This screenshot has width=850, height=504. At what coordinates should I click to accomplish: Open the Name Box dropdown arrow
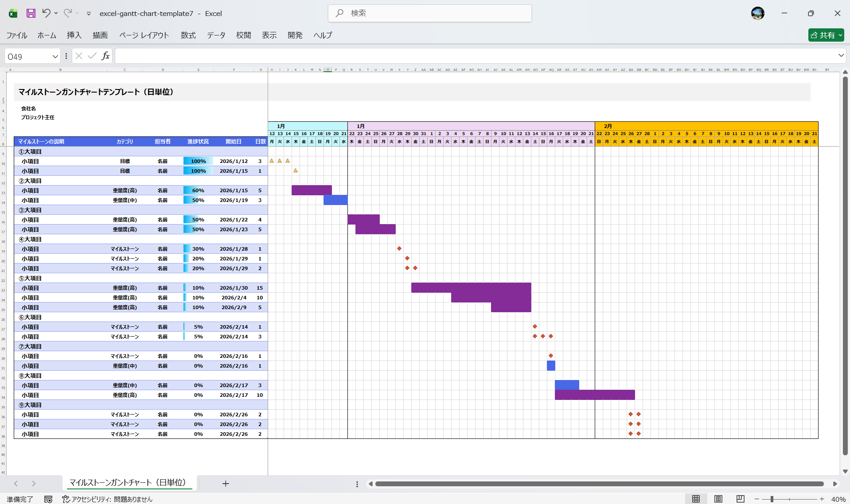coord(55,56)
